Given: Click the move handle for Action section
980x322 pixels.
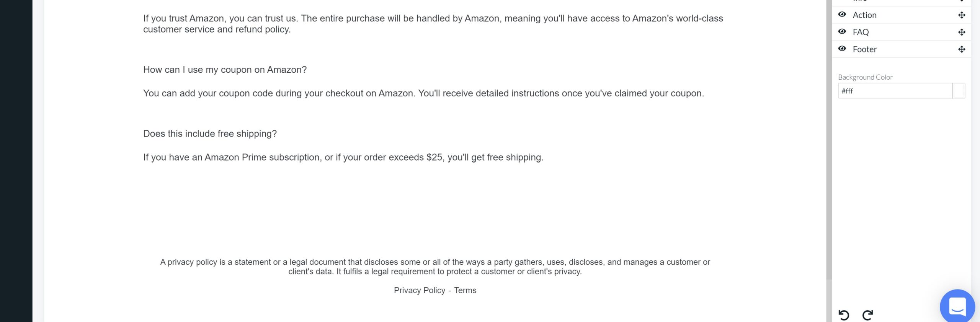Looking at the screenshot, I should [x=962, y=15].
